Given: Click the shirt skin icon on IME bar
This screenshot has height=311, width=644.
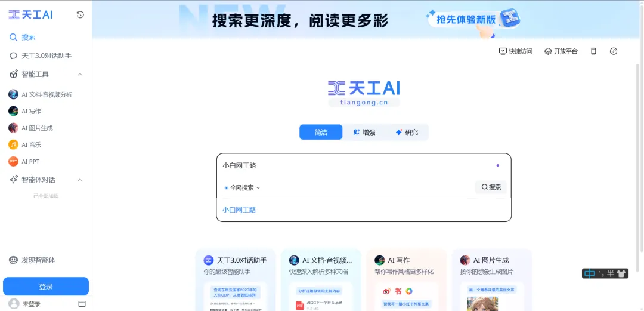Looking at the screenshot, I should (x=621, y=273).
